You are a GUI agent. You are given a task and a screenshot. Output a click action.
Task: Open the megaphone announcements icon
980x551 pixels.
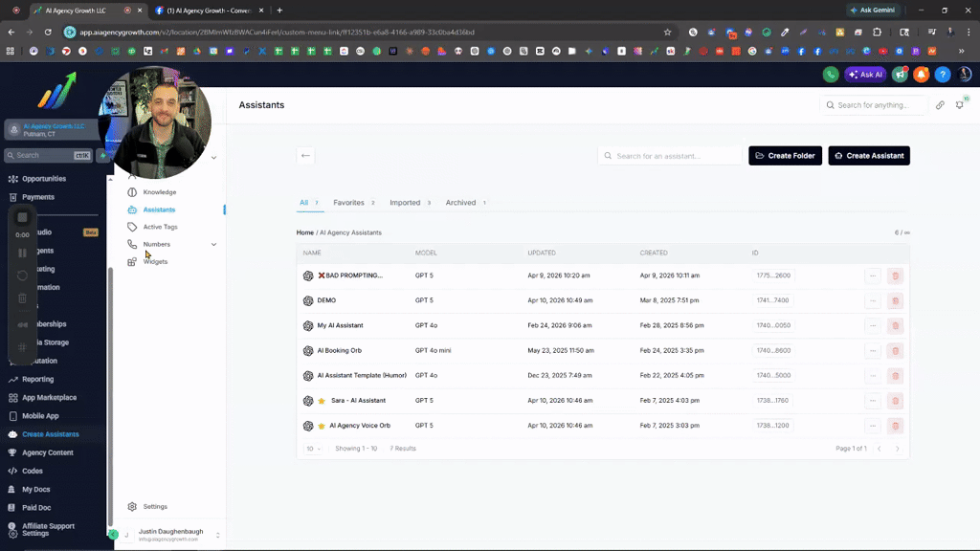click(900, 75)
